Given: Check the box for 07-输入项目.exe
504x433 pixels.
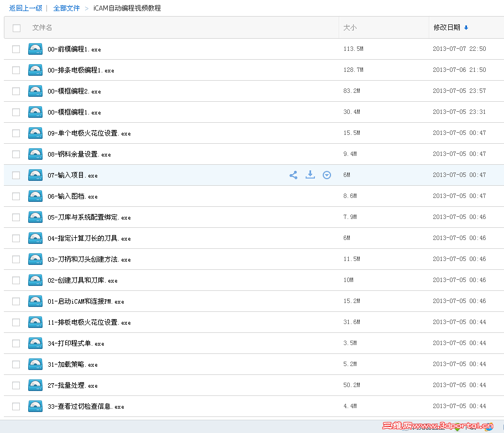Looking at the screenshot, I should (16, 175).
